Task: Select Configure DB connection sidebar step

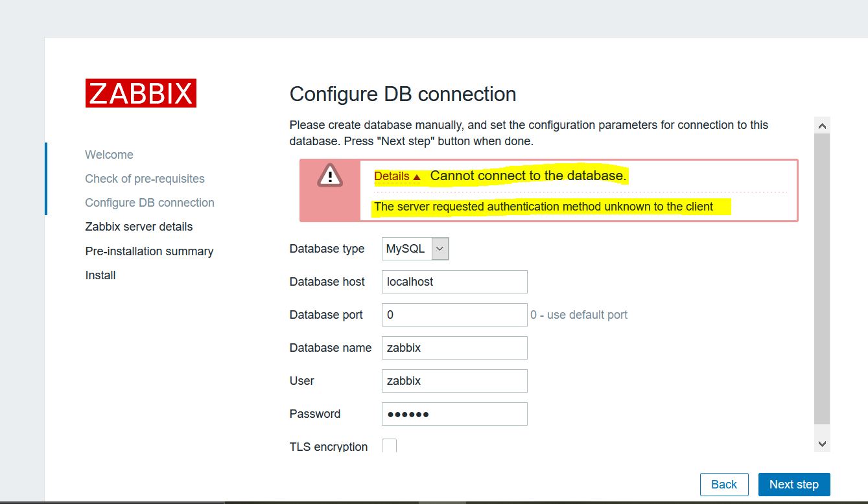Action: (x=150, y=203)
